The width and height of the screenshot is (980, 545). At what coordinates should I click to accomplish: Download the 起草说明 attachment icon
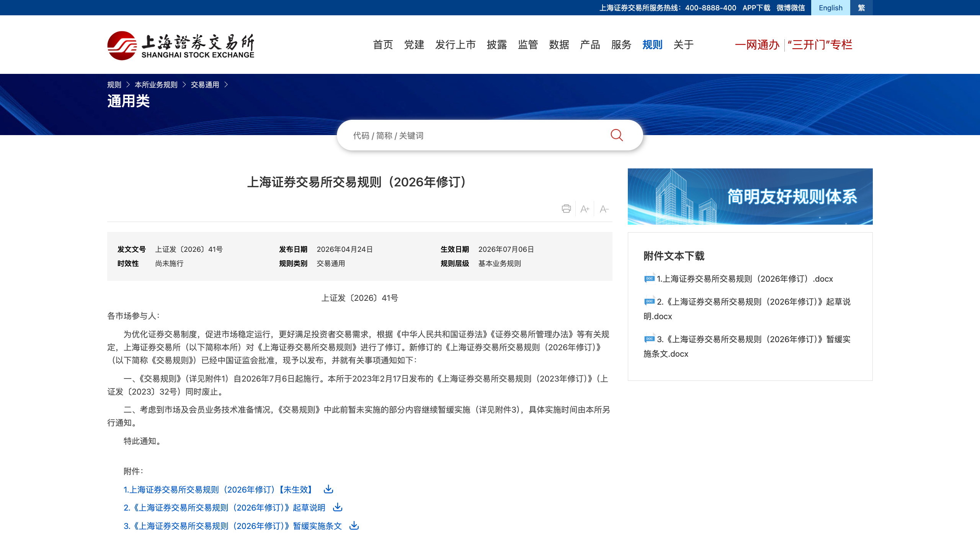coord(337,507)
